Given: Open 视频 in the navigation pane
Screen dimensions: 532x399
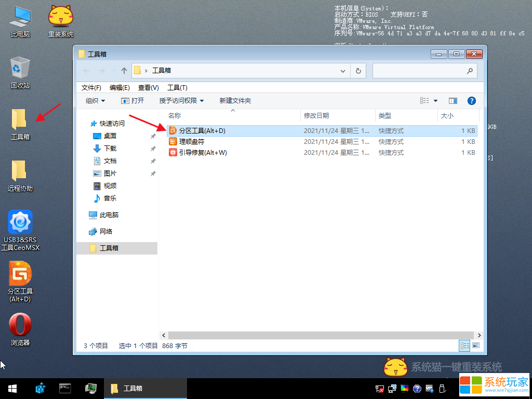Looking at the screenshot, I should click(x=105, y=185).
